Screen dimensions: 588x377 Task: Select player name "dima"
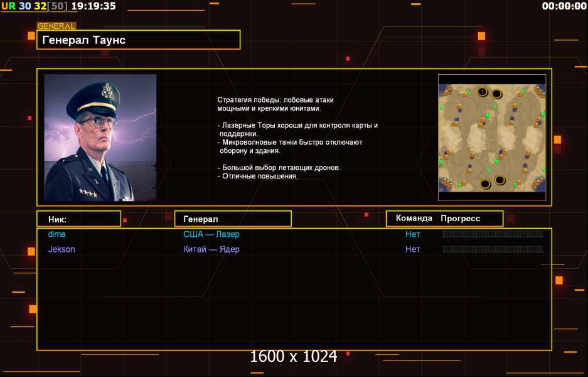click(x=57, y=234)
